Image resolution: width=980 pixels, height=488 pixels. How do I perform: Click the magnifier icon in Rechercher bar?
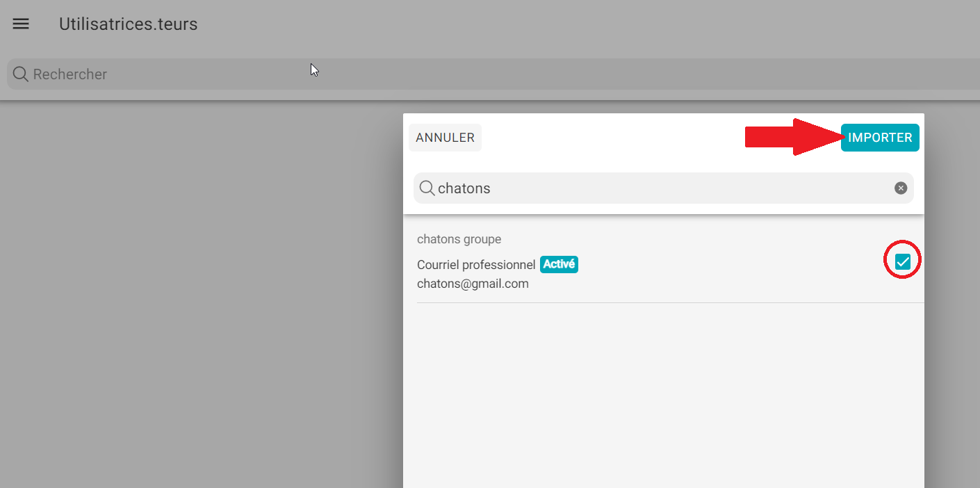pyautogui.click(x=21, y=74)
